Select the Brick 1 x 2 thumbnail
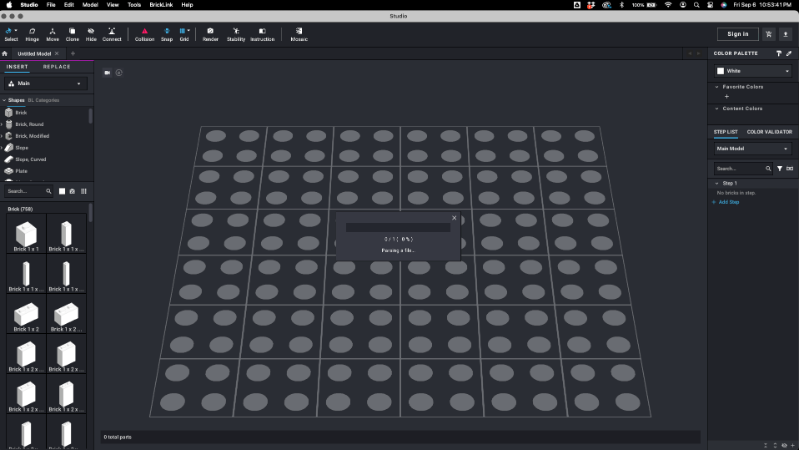This screenshot has width=799, height=450. (x=26, y=316)
